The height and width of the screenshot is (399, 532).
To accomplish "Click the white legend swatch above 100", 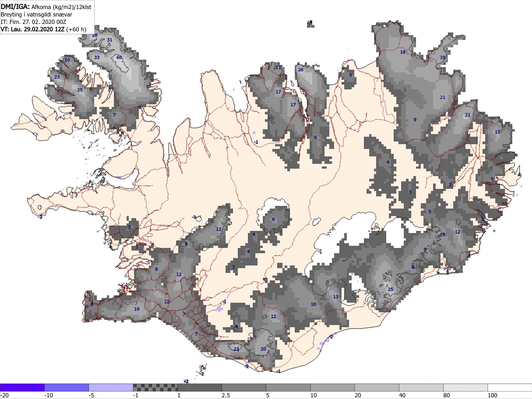I will (510, 388).
